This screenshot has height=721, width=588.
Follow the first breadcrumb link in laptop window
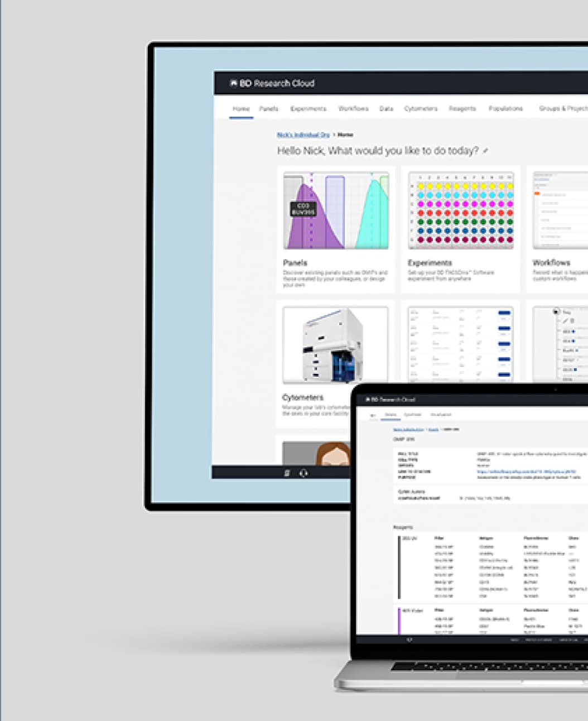409,429
